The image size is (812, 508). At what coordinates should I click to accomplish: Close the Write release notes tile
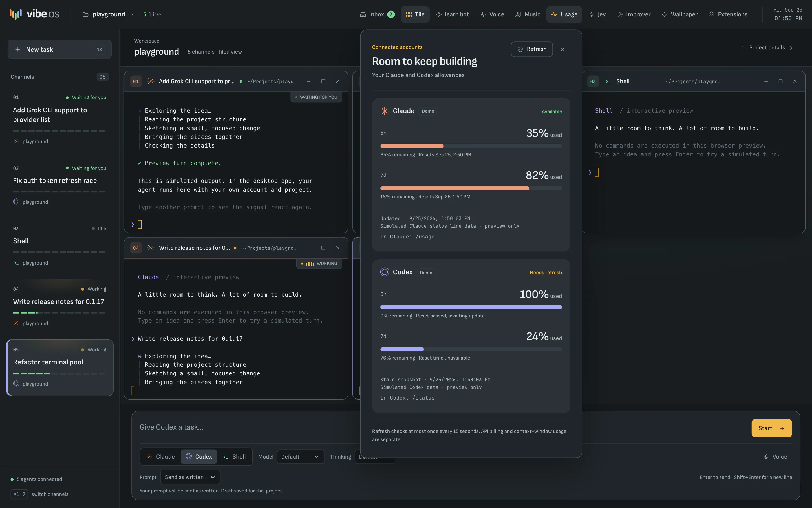(338, 248)
